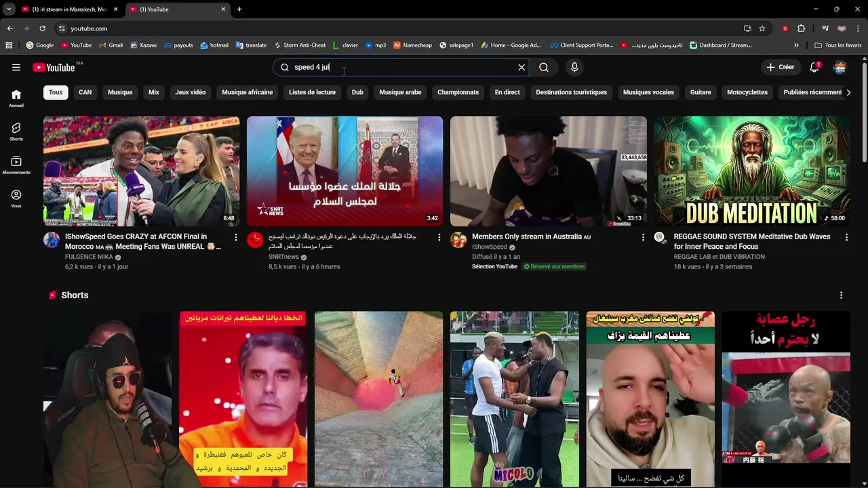This screenshot has width=868, height=488.
Task: Open the Namecheap bookmark
Action: point(412,45)
